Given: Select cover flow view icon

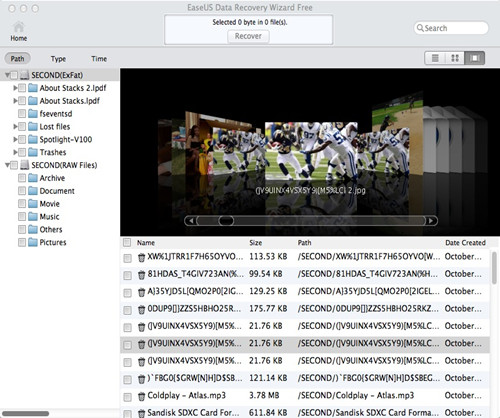Looking at the screenshot, I should [475, 58].
